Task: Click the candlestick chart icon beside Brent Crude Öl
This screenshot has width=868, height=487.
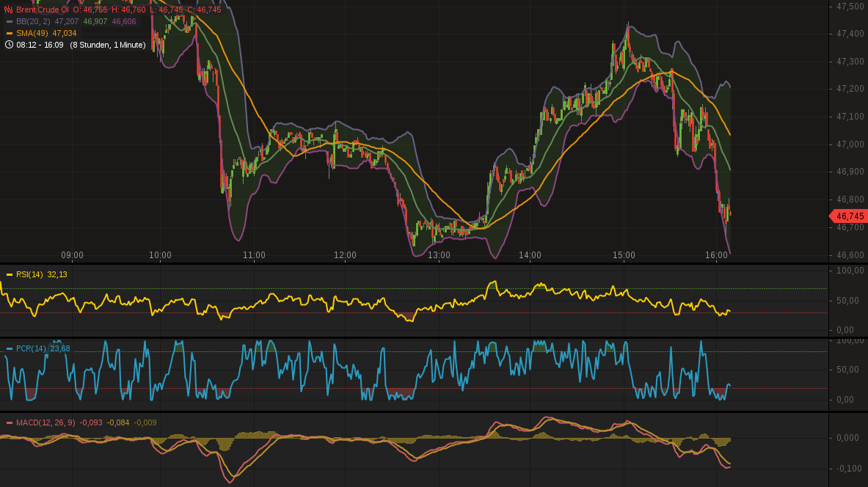Action: point(8,10)
